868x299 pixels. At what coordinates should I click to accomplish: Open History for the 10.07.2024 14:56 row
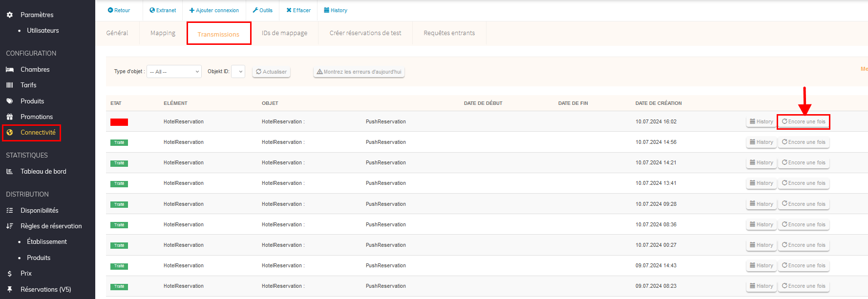tap(762, 142)
